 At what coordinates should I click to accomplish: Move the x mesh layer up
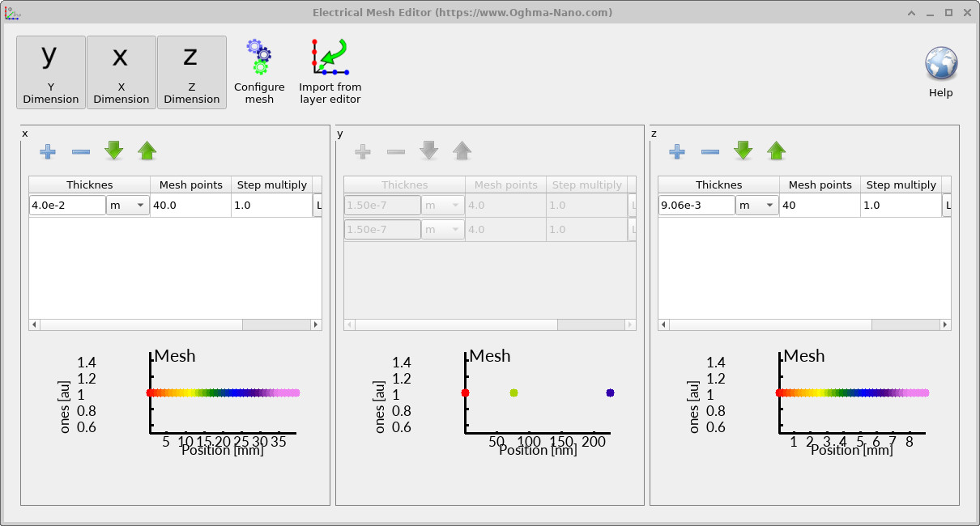tap(147, 151)
